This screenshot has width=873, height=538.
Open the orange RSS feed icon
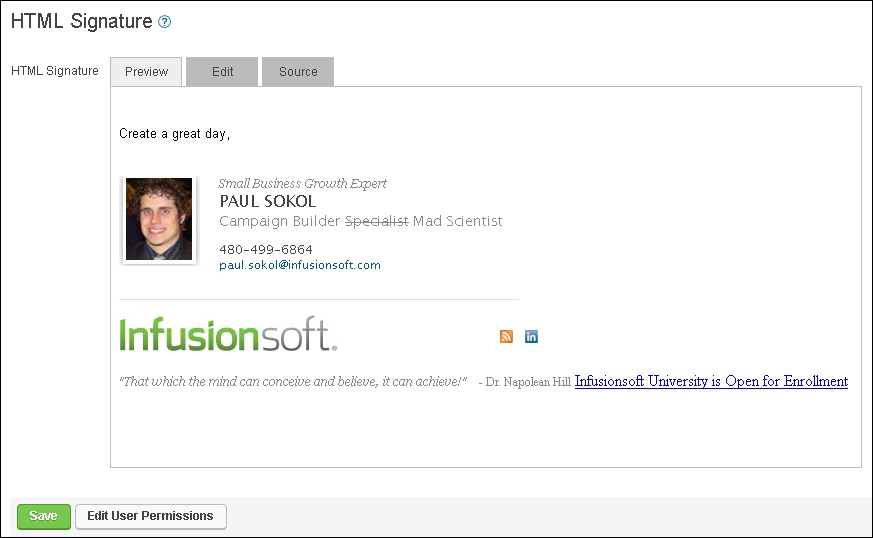coord(506,336)
